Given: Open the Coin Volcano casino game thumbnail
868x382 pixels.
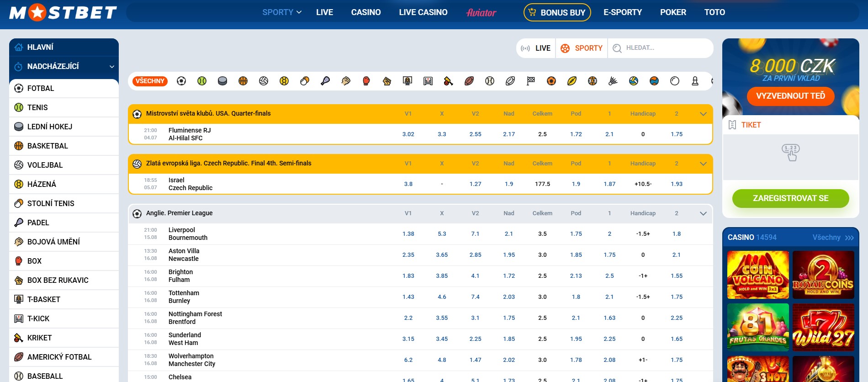Looking at the screenshot, I should (758, 275).
